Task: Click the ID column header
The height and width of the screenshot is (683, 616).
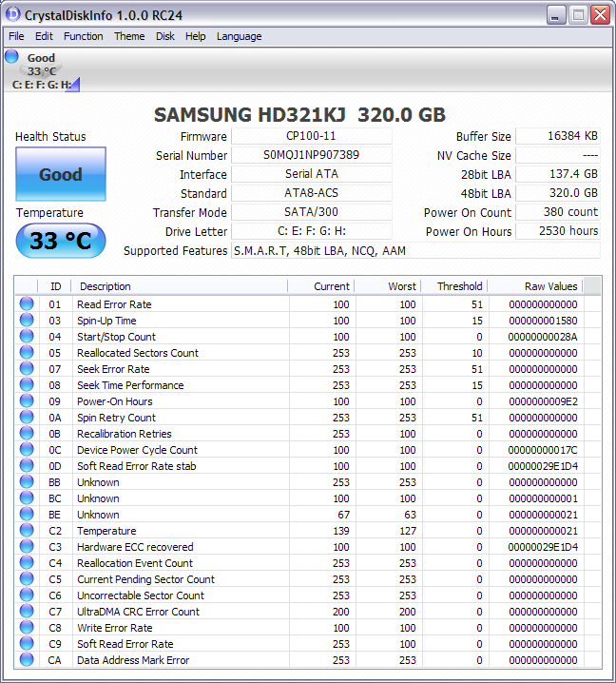Action: coord(55,286)
